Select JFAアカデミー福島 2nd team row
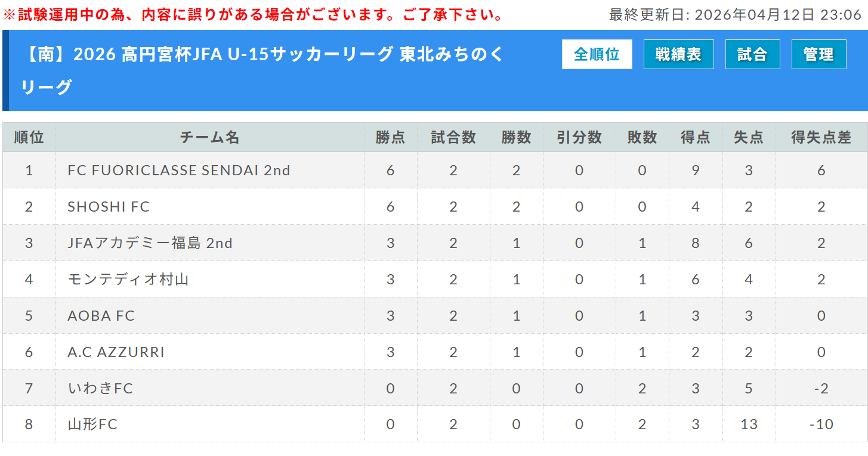This screenshot has height=456, width=868. (150, 243)
